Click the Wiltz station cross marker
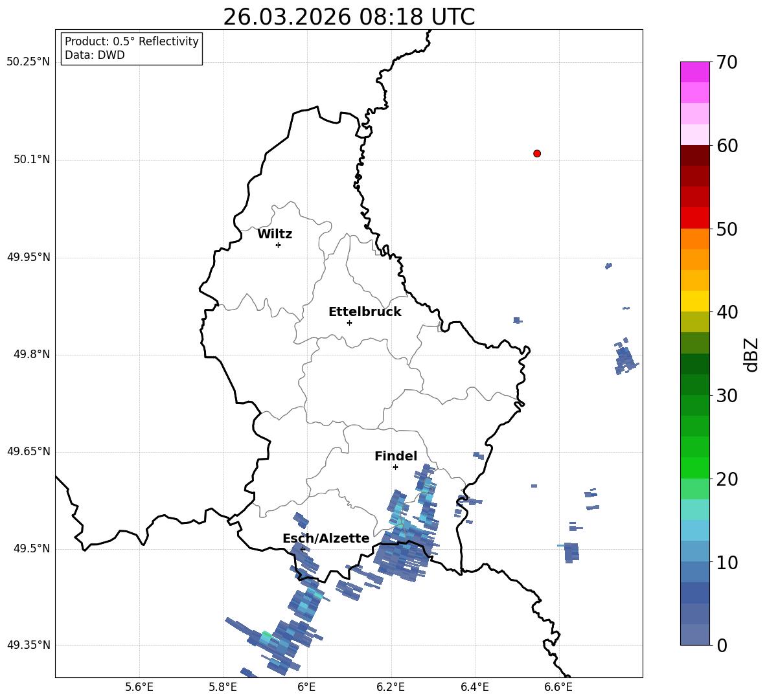Viewport: 767px width, 700px height. [279, 245]
